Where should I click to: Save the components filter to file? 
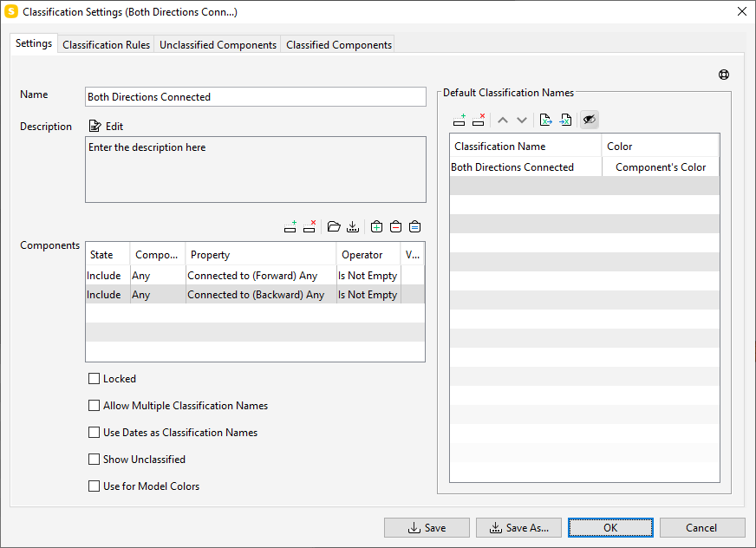tap(353, 226)
